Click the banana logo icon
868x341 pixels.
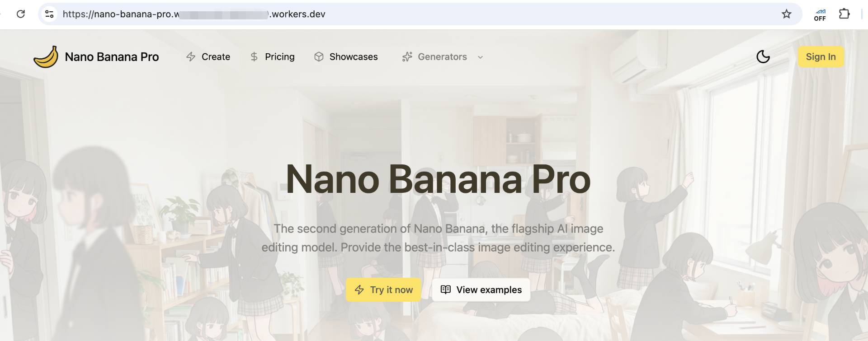tap(46, 57)
